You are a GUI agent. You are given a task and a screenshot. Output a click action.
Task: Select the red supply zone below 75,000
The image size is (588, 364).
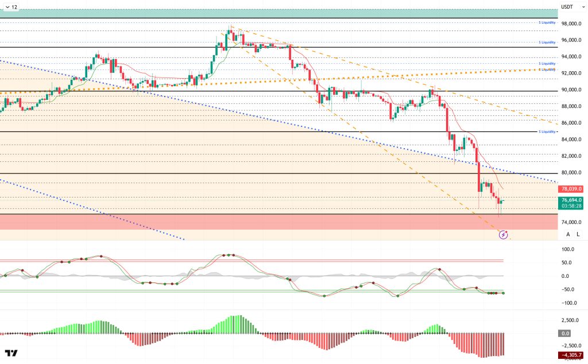(276, 222)
